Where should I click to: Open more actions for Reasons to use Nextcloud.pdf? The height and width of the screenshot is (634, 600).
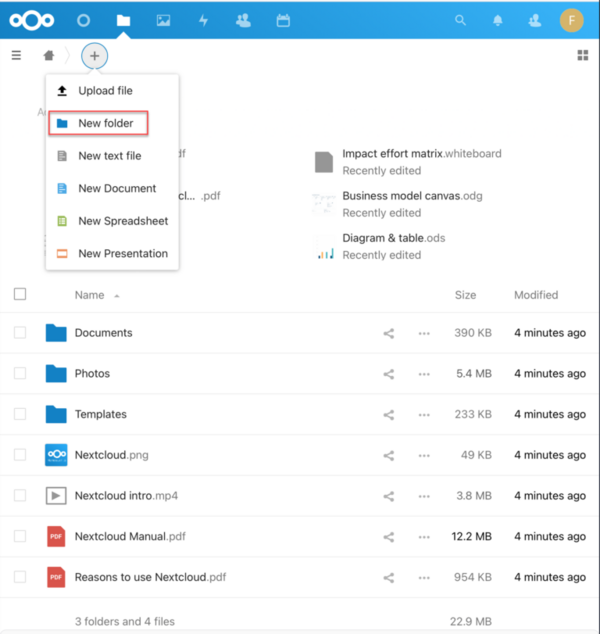[x=424, y=578]
